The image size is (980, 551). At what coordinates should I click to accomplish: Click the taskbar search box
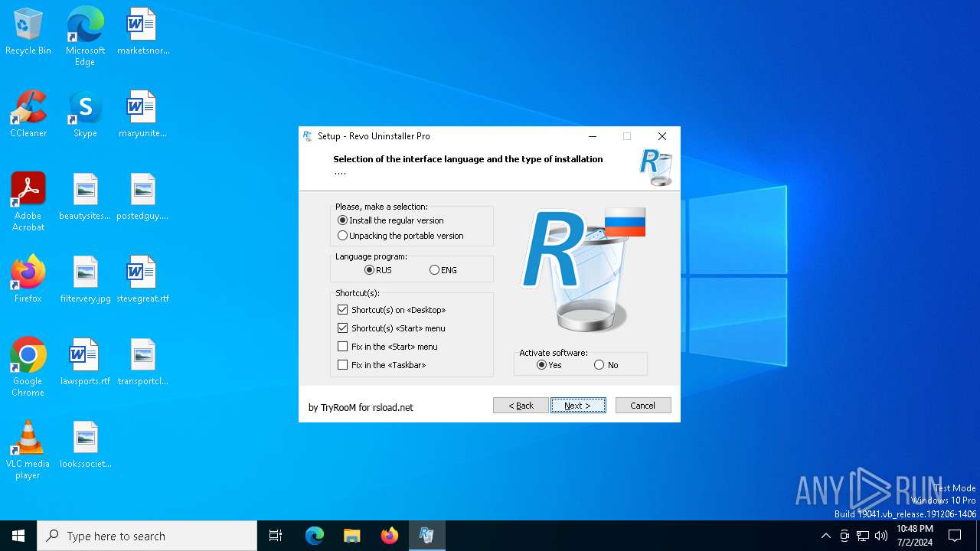point(147,536)
